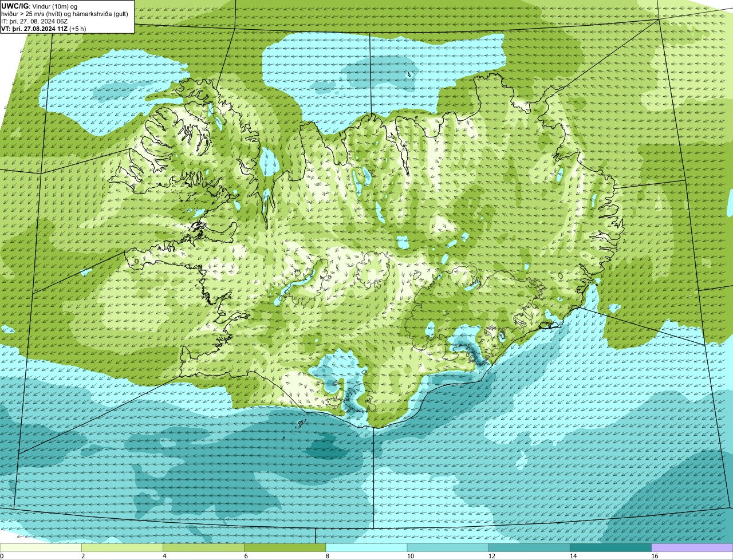The width and height of the screenshot is (733, 560).
Task: Click the "16" label under the color scale
Action: pos(654,556)
